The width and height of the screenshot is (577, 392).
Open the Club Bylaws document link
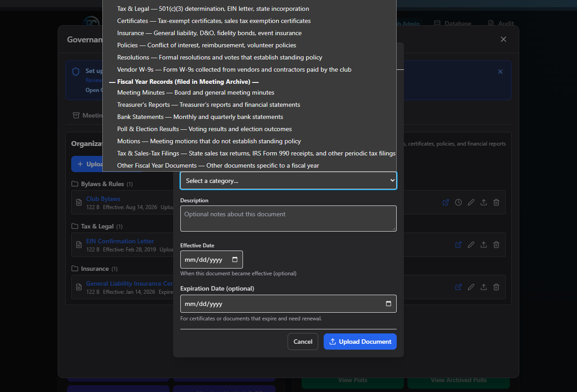(103, 199)
